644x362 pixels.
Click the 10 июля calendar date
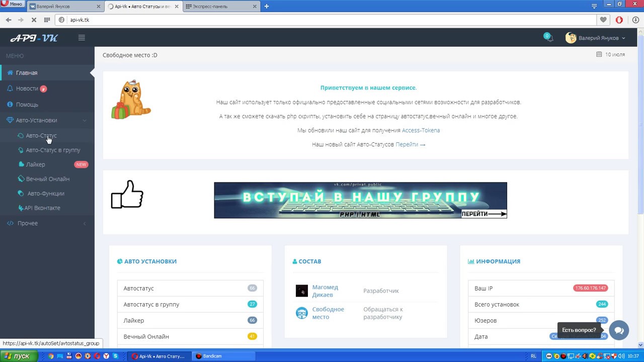(611, 54)
